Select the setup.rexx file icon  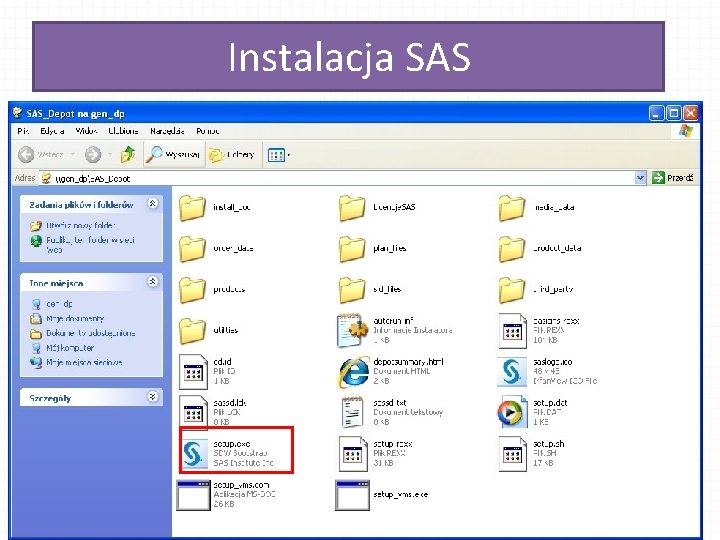point(353,454)
